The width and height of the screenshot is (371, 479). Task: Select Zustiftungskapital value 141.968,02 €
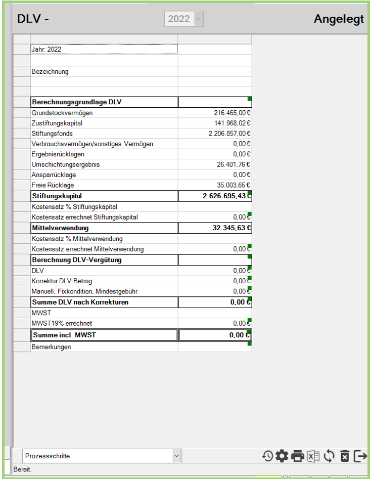coord(232,123)
